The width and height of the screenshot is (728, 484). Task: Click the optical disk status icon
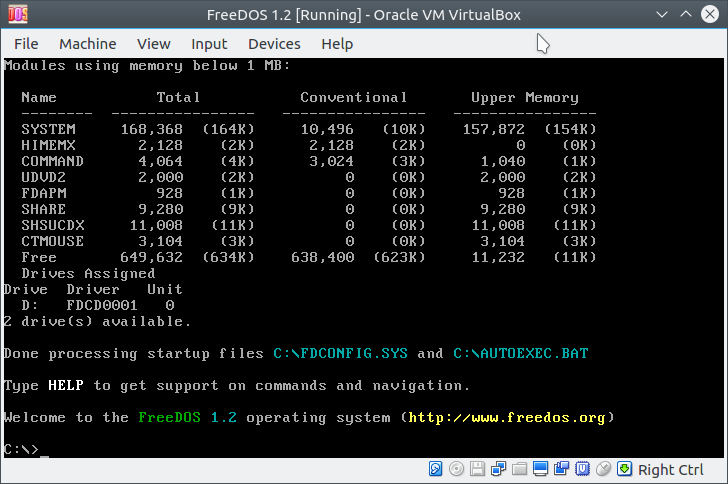coord(456,469)
